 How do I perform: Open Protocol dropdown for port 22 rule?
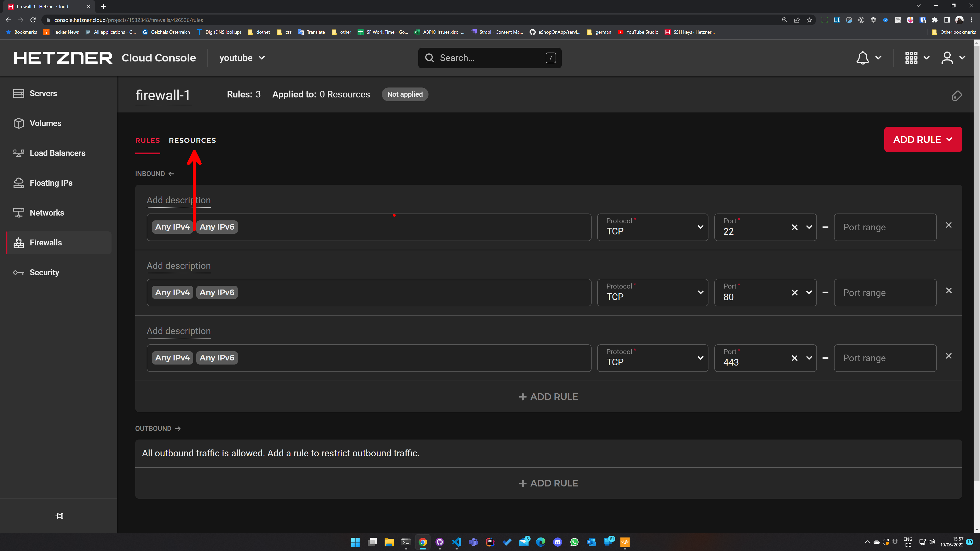653,227
